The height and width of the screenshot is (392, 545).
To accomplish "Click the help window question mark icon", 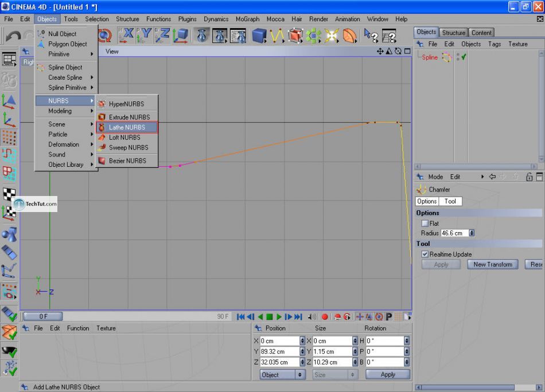I will 389,36.
